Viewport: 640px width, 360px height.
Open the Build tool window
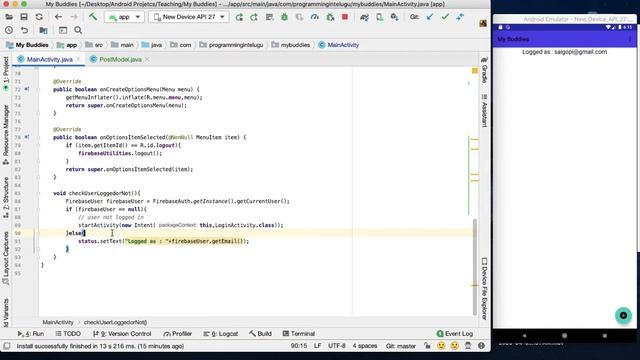pyautogui.click(x=260, y=333)
